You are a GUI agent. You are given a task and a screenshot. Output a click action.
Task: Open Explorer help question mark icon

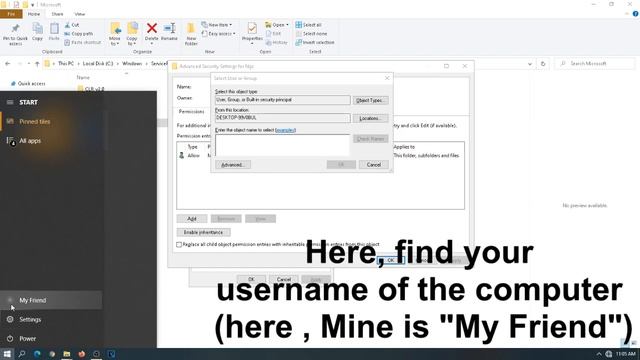(x=636, y=14)
